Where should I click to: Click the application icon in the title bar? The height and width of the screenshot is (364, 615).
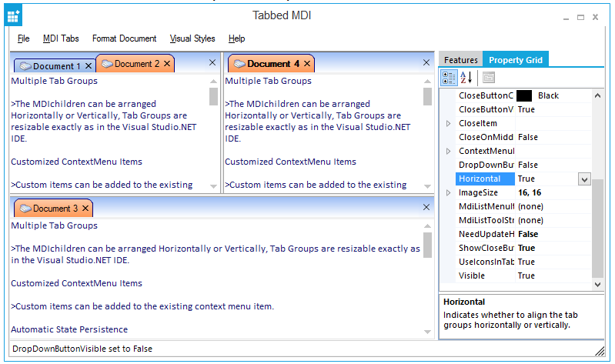14,15
